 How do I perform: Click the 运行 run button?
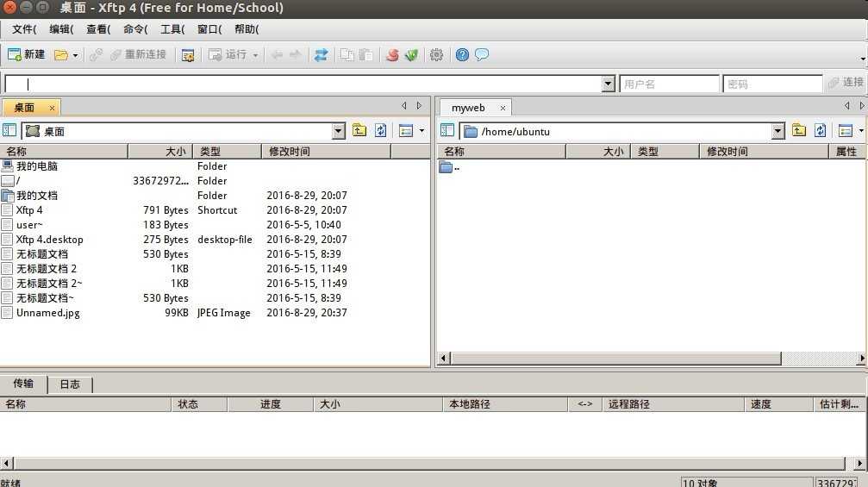point(228,55)
